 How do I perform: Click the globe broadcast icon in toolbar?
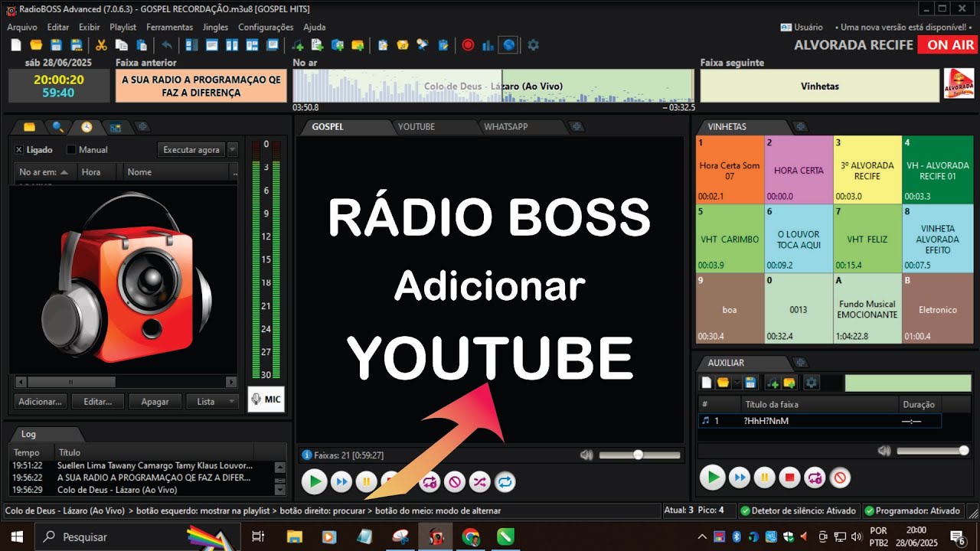pyautogui.click(x=508, y=45)
